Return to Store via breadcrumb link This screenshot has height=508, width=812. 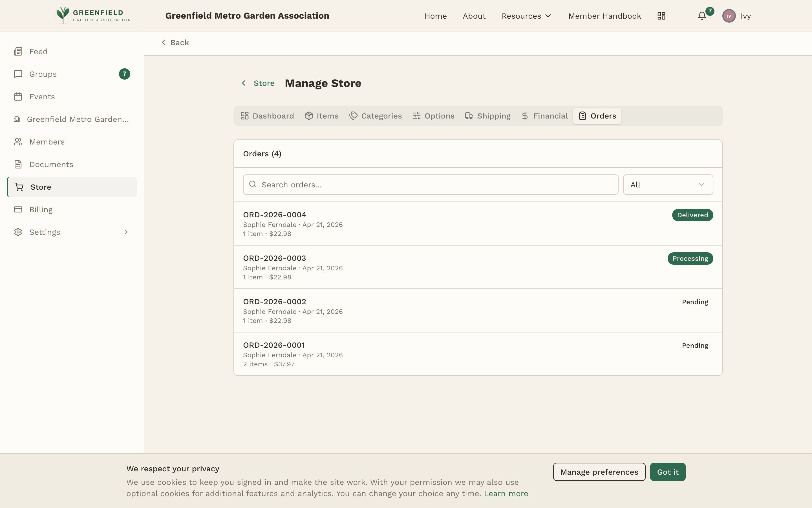coord(264,83)
